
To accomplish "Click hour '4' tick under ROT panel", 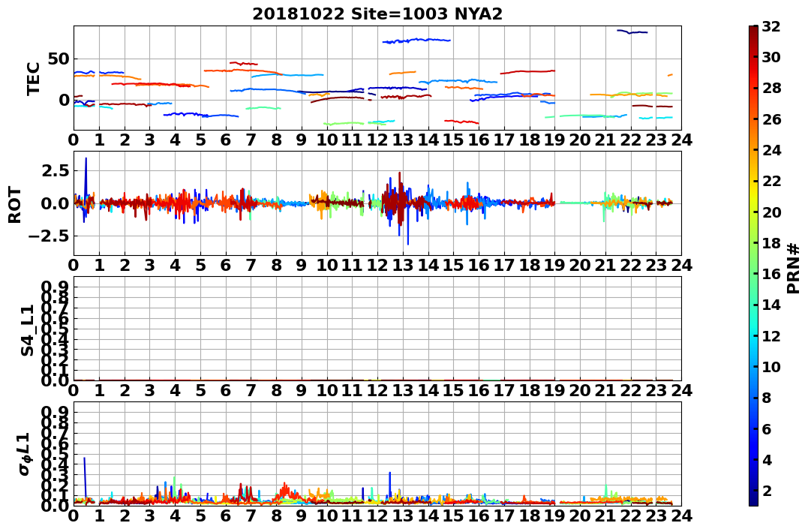I will tap(176, 265).
